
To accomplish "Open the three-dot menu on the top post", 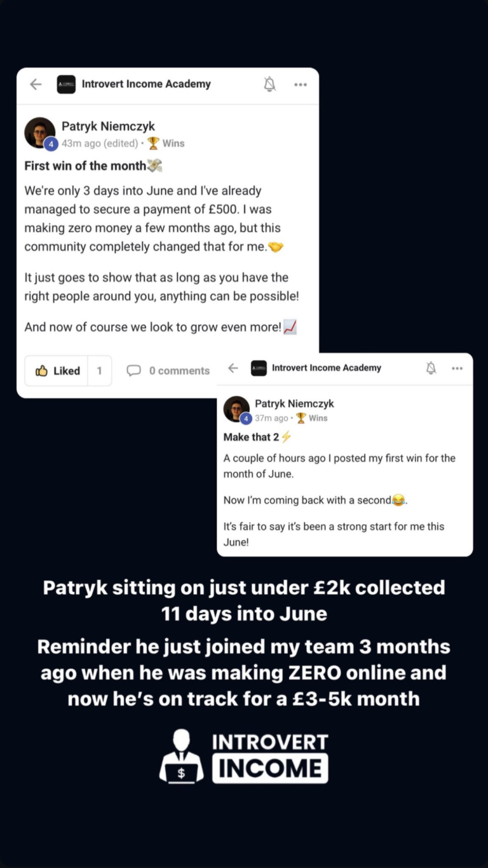I will (x=301, y=85).
